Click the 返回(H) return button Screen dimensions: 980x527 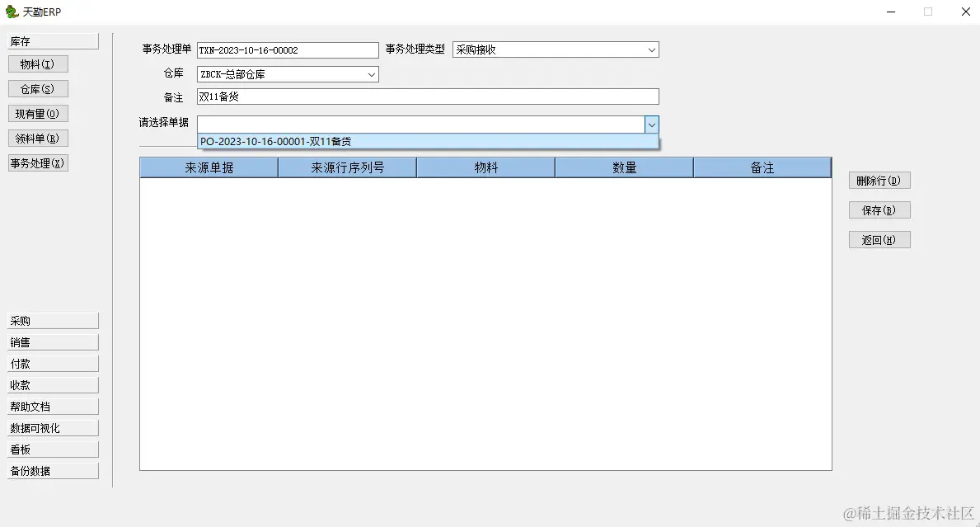pyautogui.click(x=879, y=239)
